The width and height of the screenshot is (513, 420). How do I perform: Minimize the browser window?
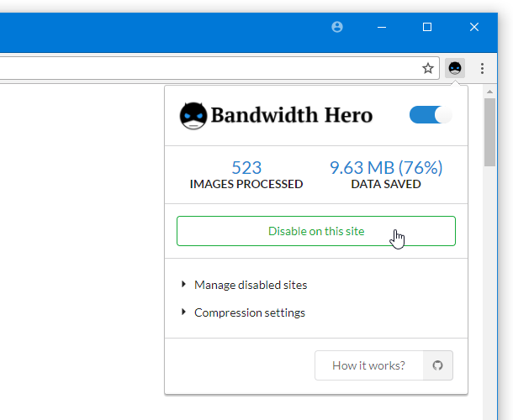[382, 27]
